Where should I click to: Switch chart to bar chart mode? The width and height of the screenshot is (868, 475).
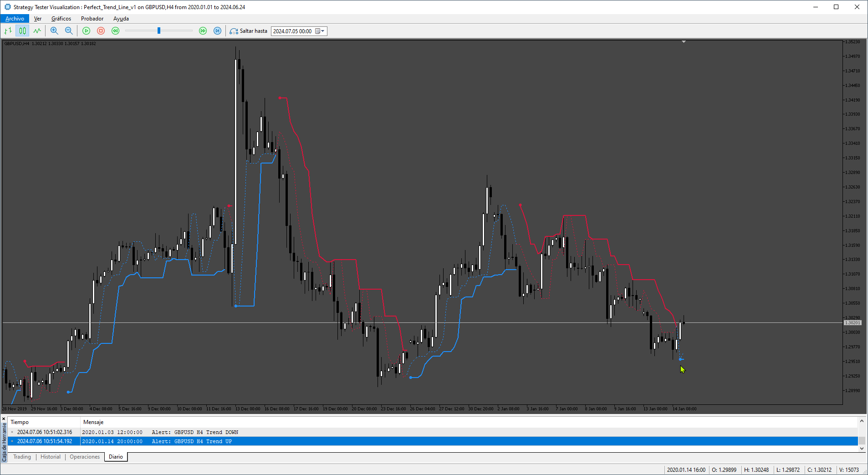[8, 31]
